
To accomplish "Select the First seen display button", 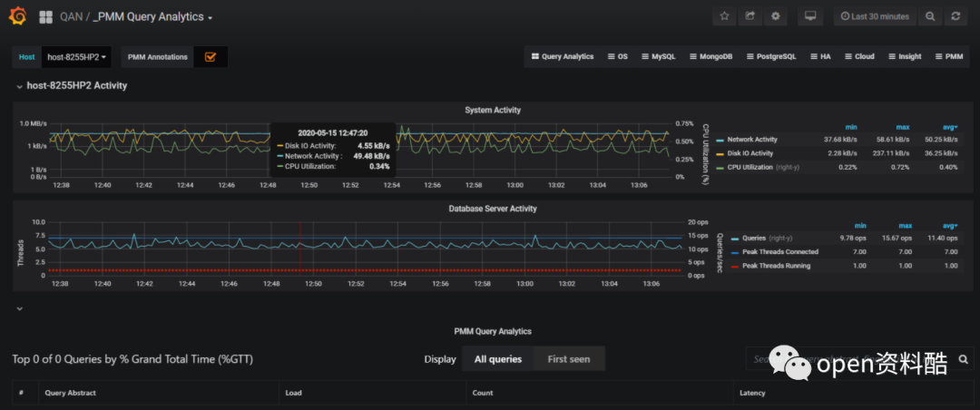I will 569,359.
